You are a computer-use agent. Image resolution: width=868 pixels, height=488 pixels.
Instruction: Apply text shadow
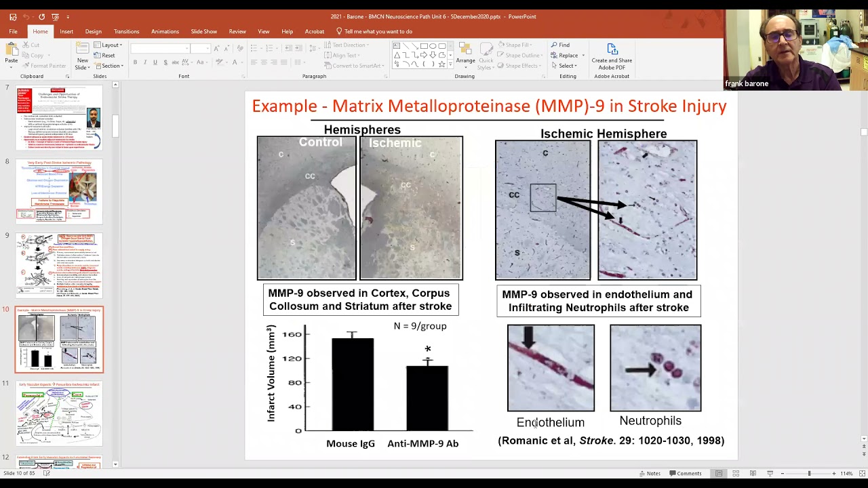click(165, 62)
